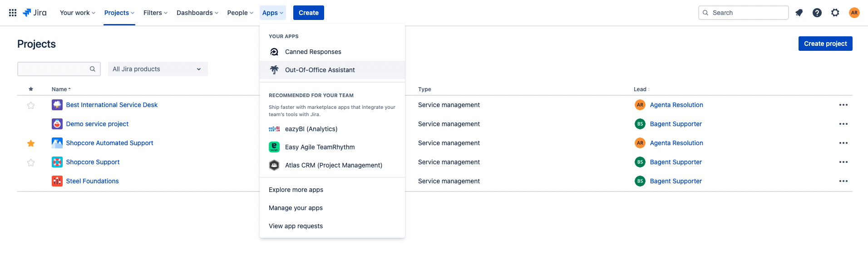
Task: Click the Shopcore Support project icon
Action: 57,162
